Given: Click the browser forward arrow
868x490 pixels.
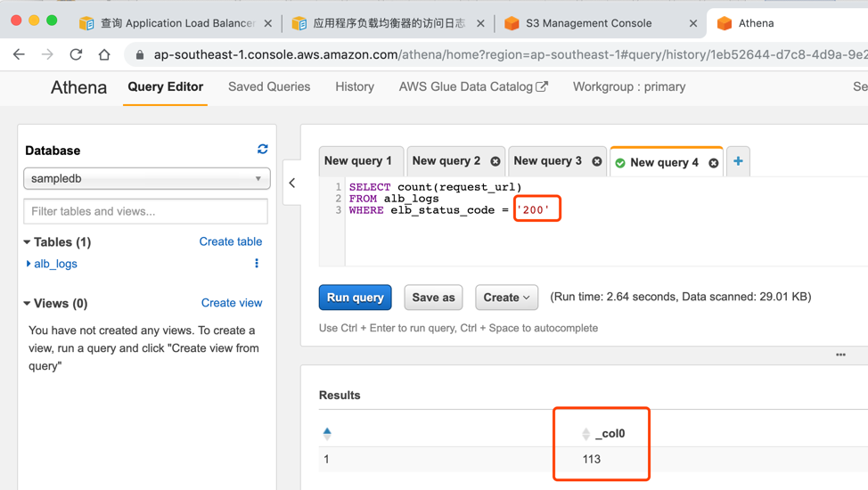Looking at the screenshot, I should [x=47, y=54].
